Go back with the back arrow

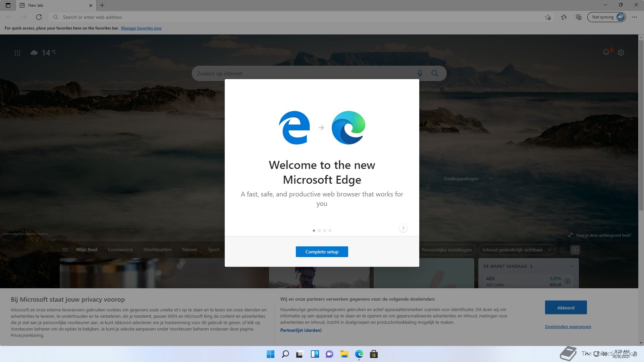(9, 17)
